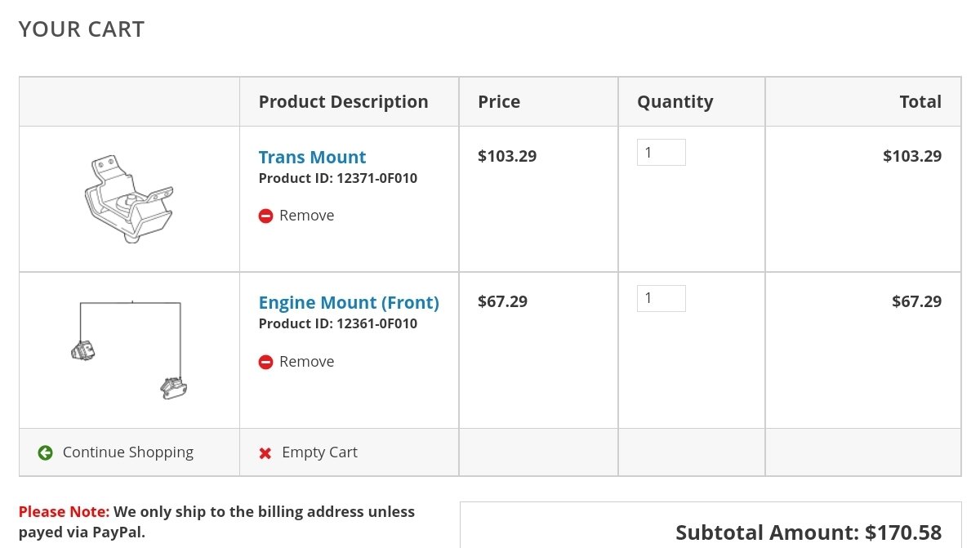Click the Product Description column header
Image resolution: width=980 pixels, height=548 pixels.
pos(344,102)
